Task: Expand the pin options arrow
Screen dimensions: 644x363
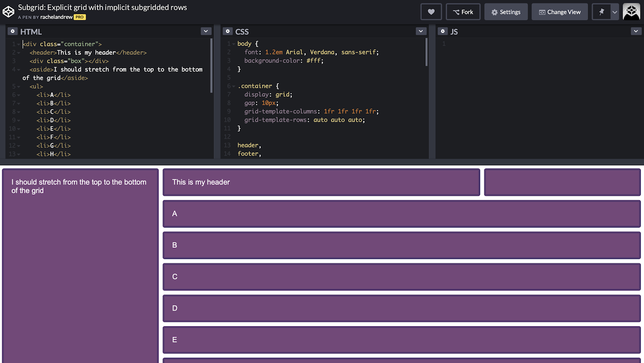Action: tap(614, 12)
